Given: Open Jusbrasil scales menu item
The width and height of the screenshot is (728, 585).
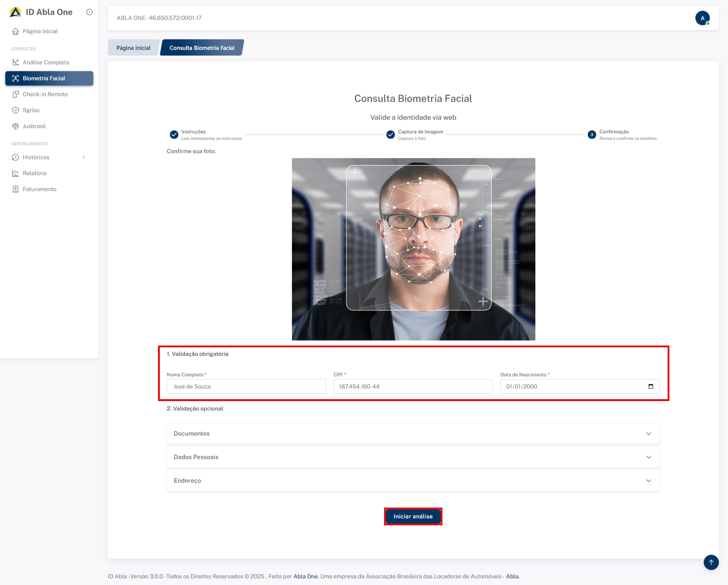Looking at the screenshot, I should click(x=34, y=126).
